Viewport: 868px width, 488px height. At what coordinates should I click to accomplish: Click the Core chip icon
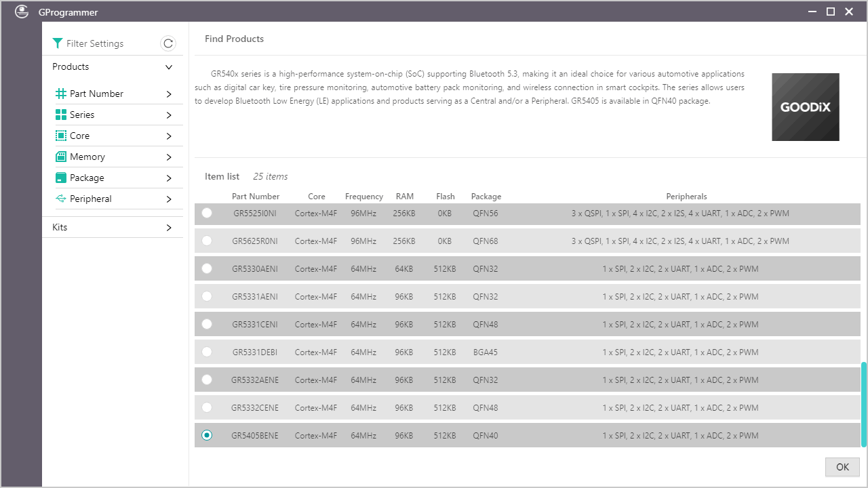pos(61,136)
